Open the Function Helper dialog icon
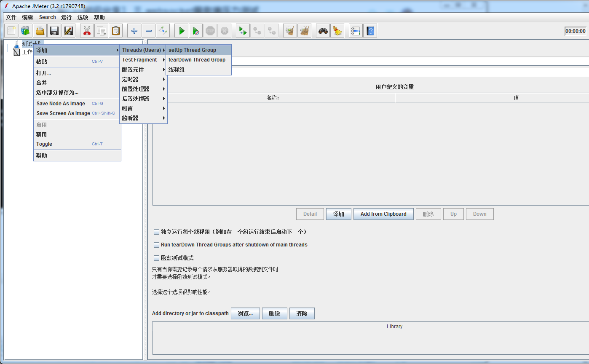The image size is (589, 364). [x=356, y=31]
